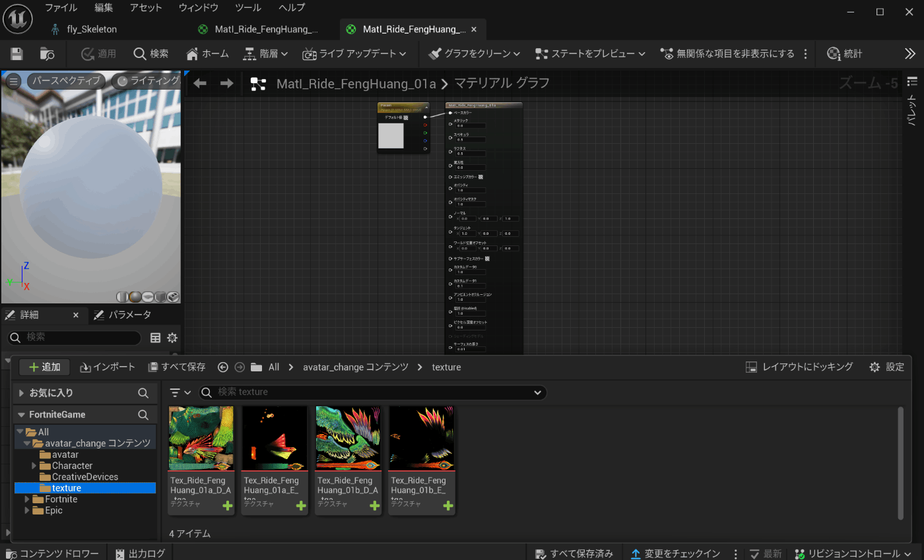Go forward in content browser history

(240, 367)
